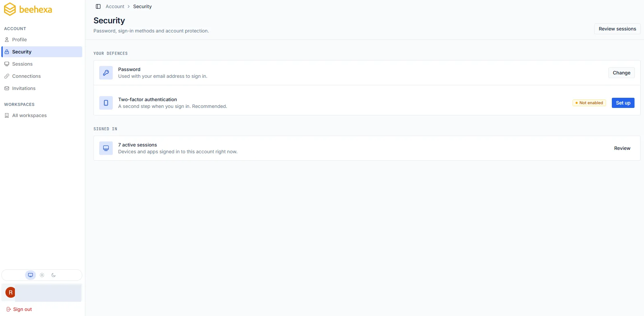Image resolution: width=644 pixels, height=316 pixels.
Task: Select system theme mode
Action: (30, 275)
